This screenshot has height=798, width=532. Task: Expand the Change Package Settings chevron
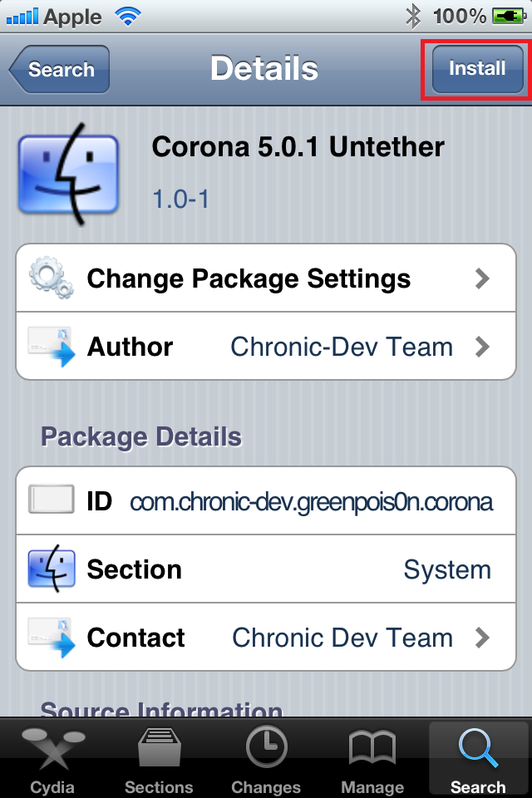[482, 278]
